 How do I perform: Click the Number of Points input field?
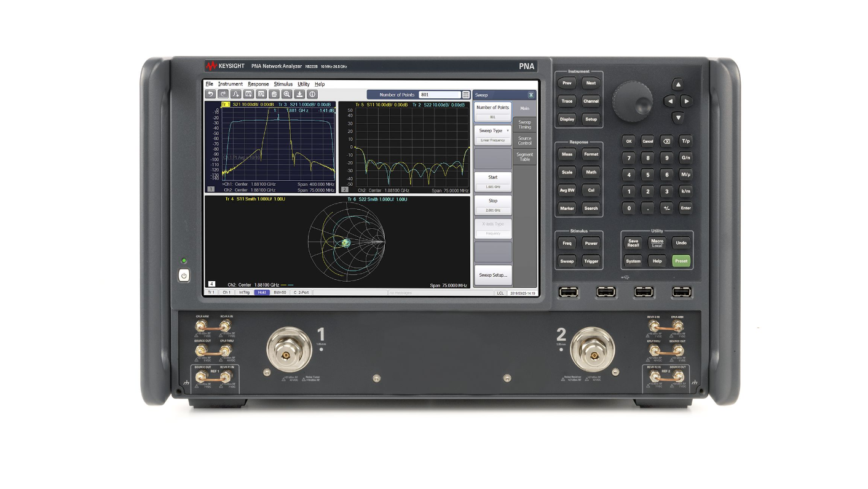pyautogui.click(x=441, y=95)
